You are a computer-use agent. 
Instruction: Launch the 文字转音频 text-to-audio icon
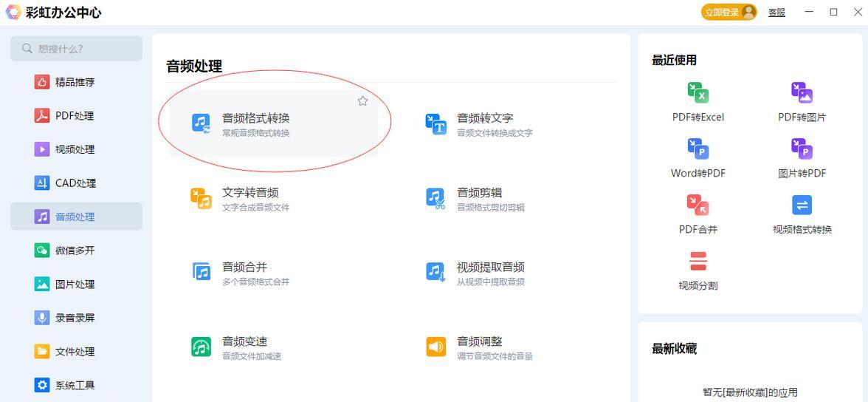[201, 198]
